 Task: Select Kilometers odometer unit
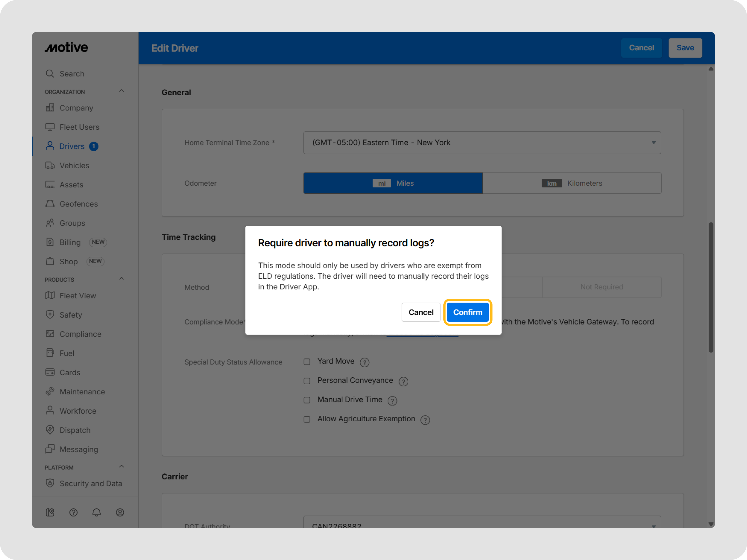point(572,183)
